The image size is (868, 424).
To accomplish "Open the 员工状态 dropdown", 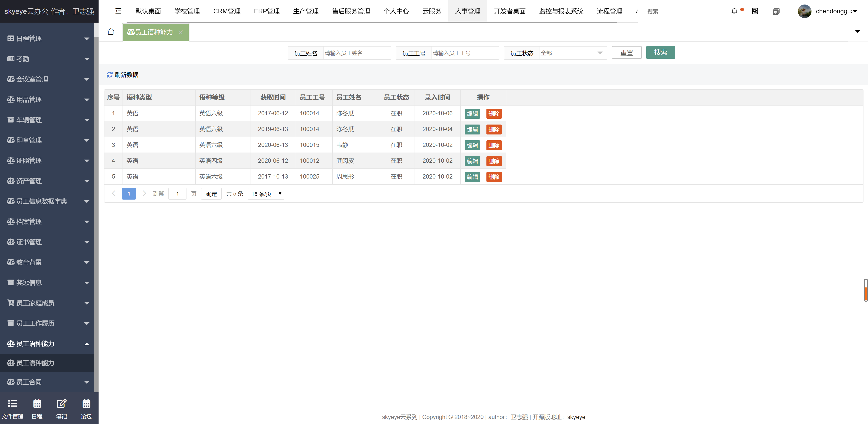I will pyautogui.click(x=573, y=53).
